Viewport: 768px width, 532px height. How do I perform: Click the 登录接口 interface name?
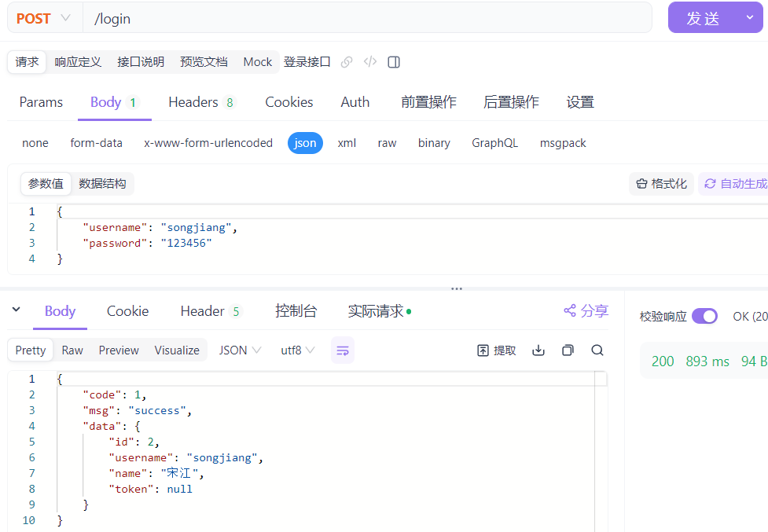tap(307, 62)
